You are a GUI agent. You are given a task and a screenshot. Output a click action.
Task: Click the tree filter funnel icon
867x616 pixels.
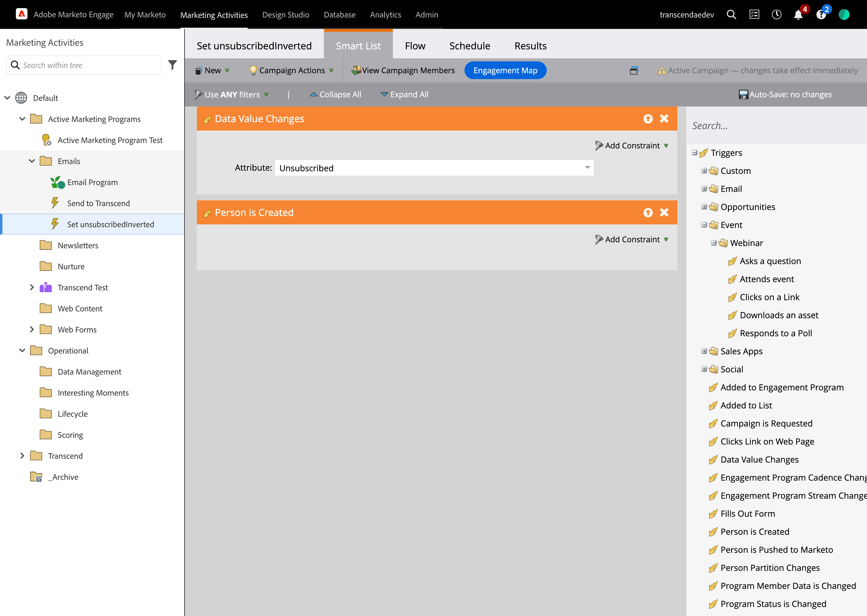[172, 65]
